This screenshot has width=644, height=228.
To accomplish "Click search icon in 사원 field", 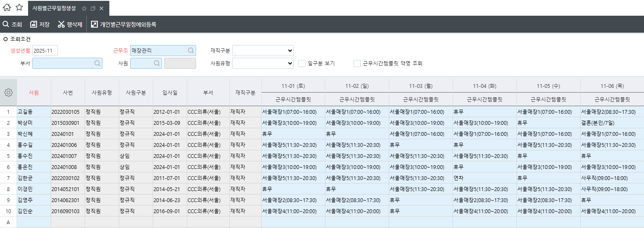I will point(157,63).
